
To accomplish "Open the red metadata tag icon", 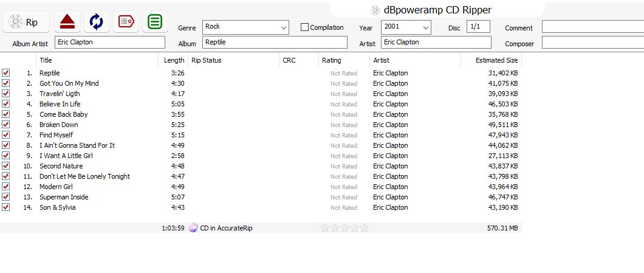I will click(126, 22).
